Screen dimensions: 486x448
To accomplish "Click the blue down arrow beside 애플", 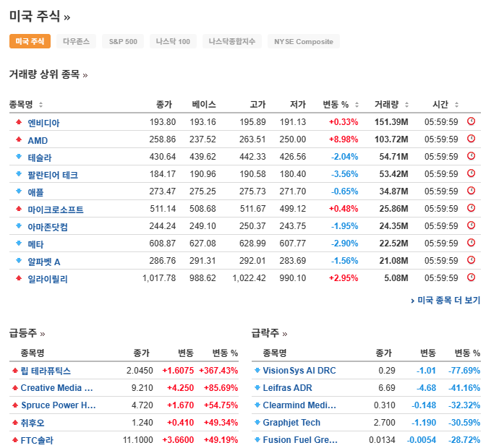I will (x=19, y=191).
